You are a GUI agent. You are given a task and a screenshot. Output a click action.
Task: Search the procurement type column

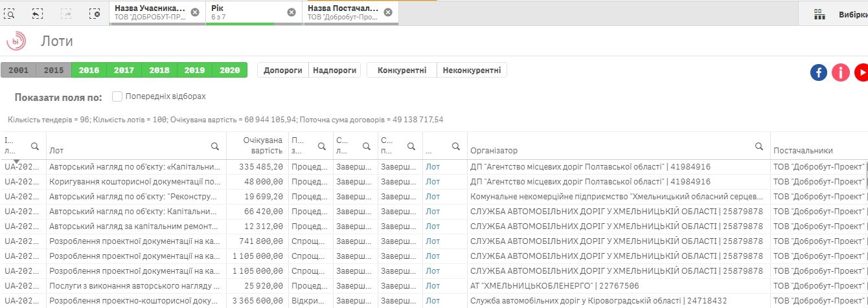321,146
